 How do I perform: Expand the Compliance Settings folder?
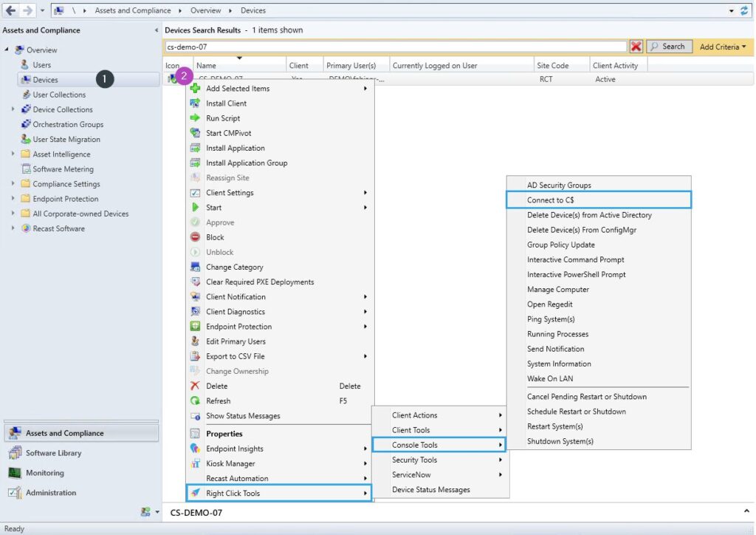13,184
